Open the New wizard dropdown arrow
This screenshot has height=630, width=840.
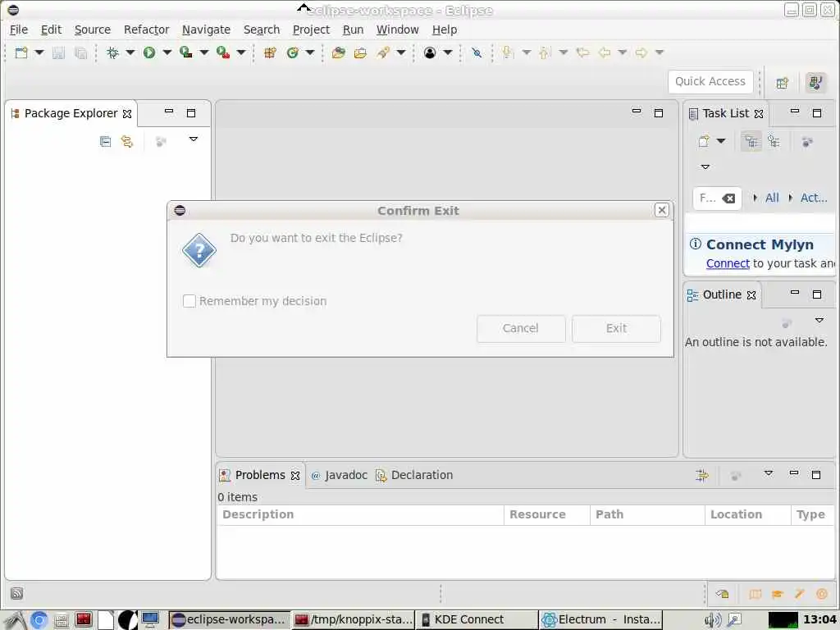pyautogui.click(x=39, y=52)
